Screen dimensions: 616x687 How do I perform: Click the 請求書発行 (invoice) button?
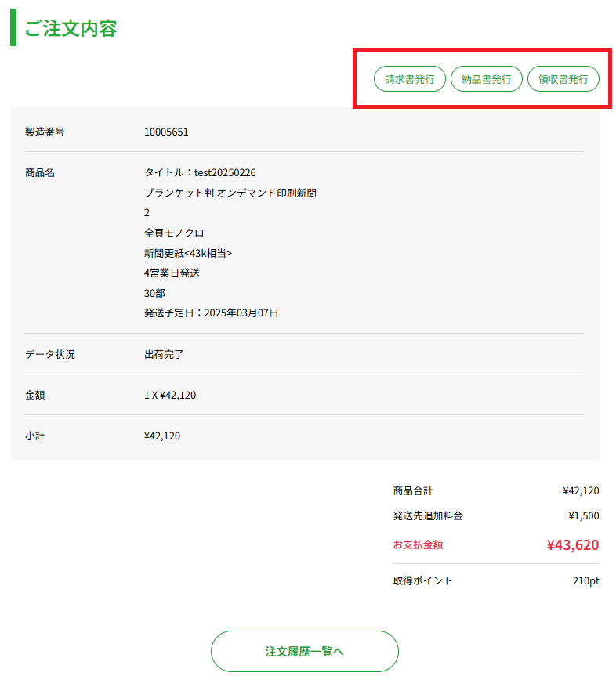coord(409,78)
